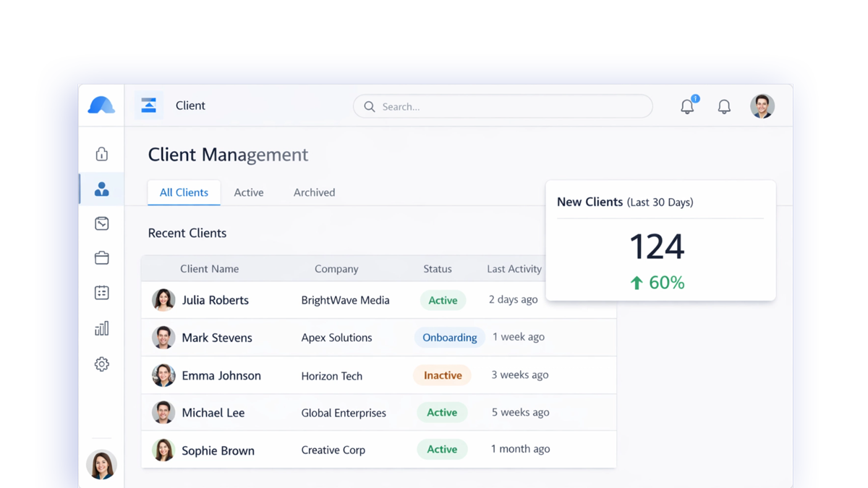Image resolution: width=868 pixels, height=488 pixels.
Task: Click the Search input field
Action: (503, 106)
